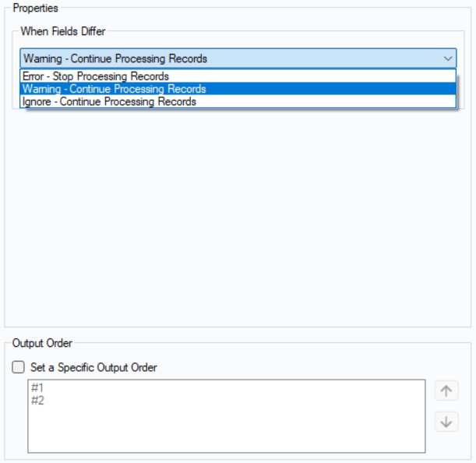Image resolution: width=476 pixels, height=463 pixels.
Task: Select item #2 in the output order list
Action: coord(37,400)
